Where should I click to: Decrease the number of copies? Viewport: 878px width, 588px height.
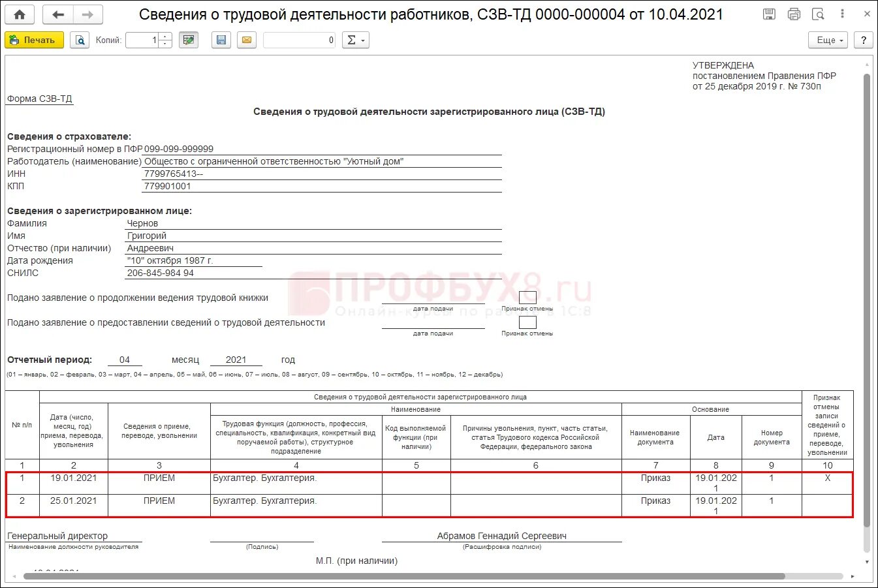click(165, 44)
